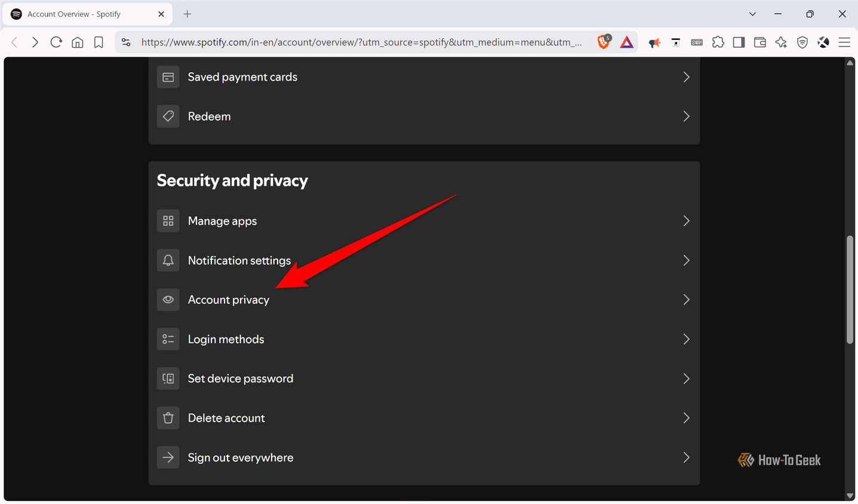Click the dark rectangular badge toolbar extension icon
The width and height of the screenshot is (858, 504).
pos(697,42)
